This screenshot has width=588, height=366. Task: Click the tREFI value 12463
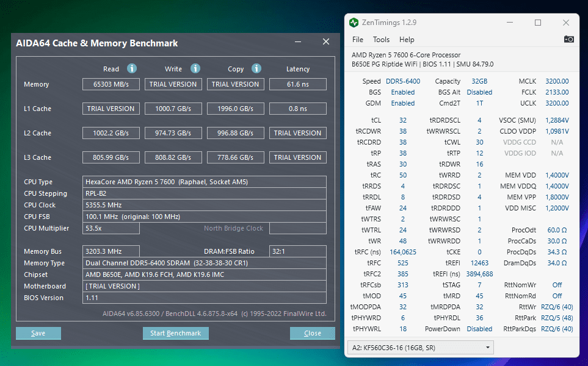click(x=479, y=263)
